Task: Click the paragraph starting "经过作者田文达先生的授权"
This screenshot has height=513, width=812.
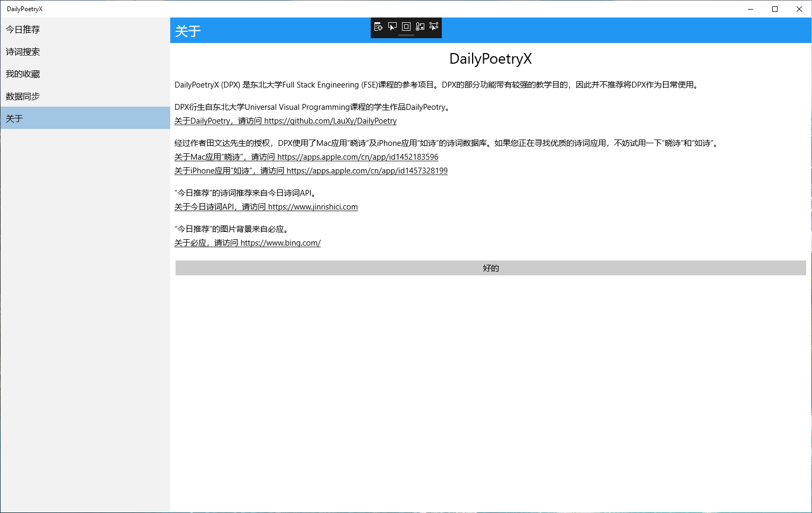Action: [447, 143]
